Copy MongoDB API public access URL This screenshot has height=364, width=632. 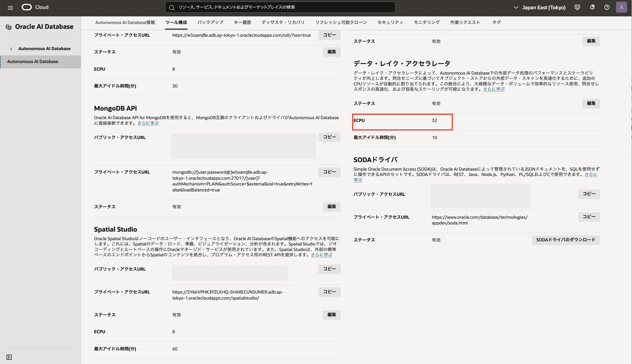(329, 137)
